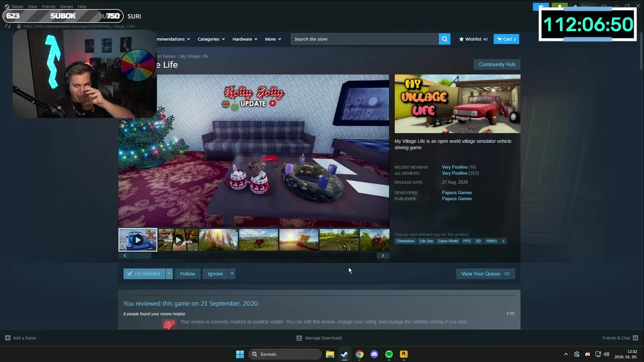Click the all reviews Very Positive link
Screen dimensions: 644x362
[455, 173]
